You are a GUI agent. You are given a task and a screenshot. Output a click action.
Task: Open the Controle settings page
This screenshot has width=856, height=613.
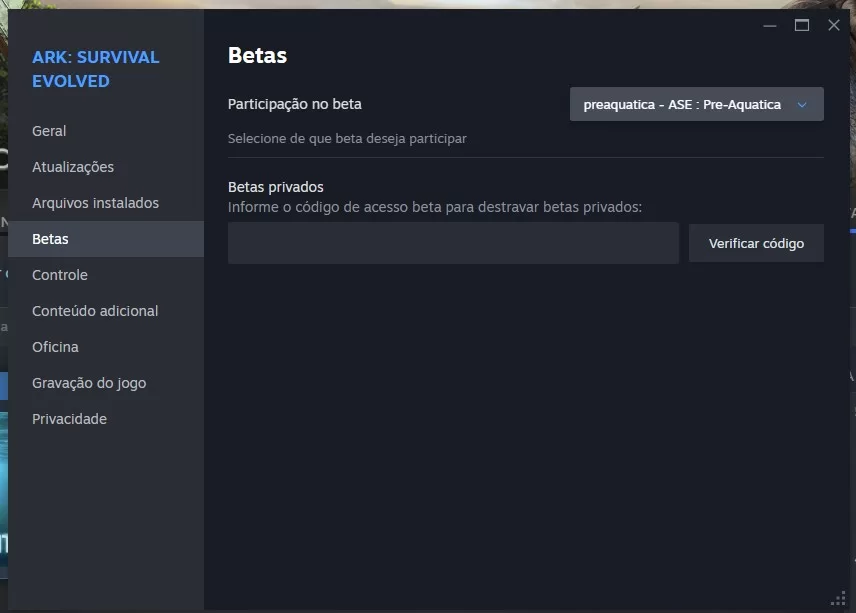[x=60, y=275]
